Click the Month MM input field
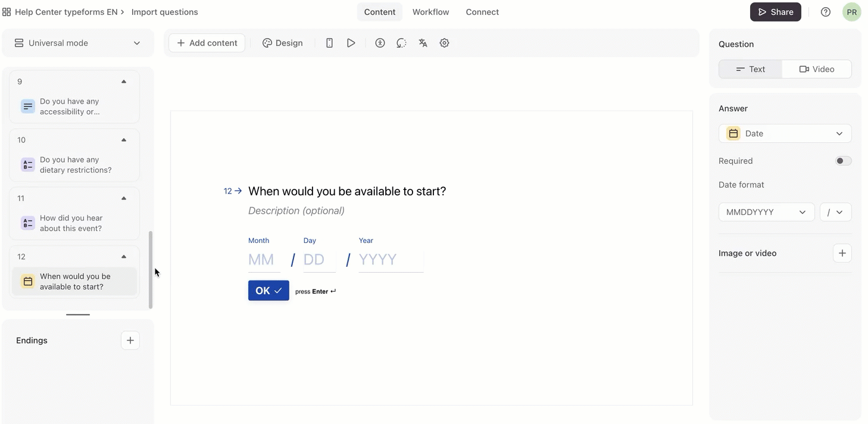 (x=264, y=260)
